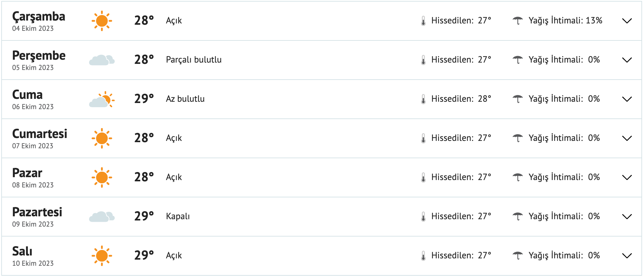
Task: Click the umbrella icon on Salı row
Action: click(518, 255)
